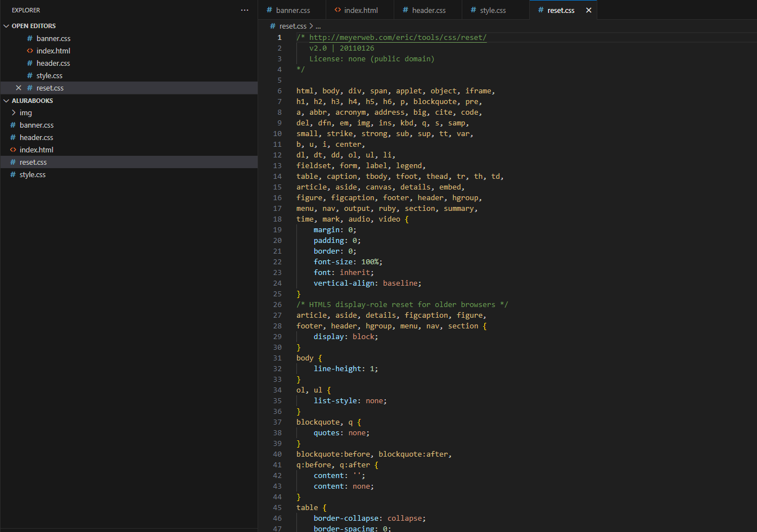The height and width of the screenshot is (532, 757).
Task: Click CSS icon beside banner.css in ALURABOOKS tree
Action: pyautogui.click(x=13, y=125)
